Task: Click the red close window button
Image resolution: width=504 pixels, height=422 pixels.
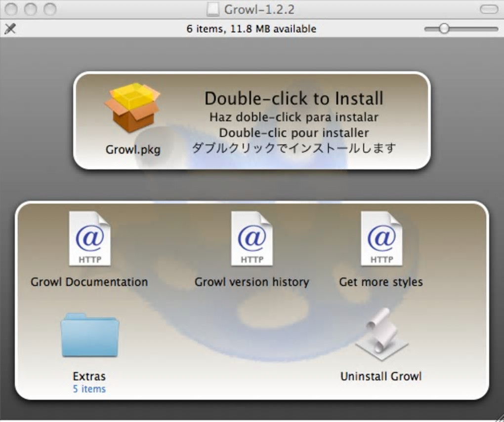Action: [11, 9]
